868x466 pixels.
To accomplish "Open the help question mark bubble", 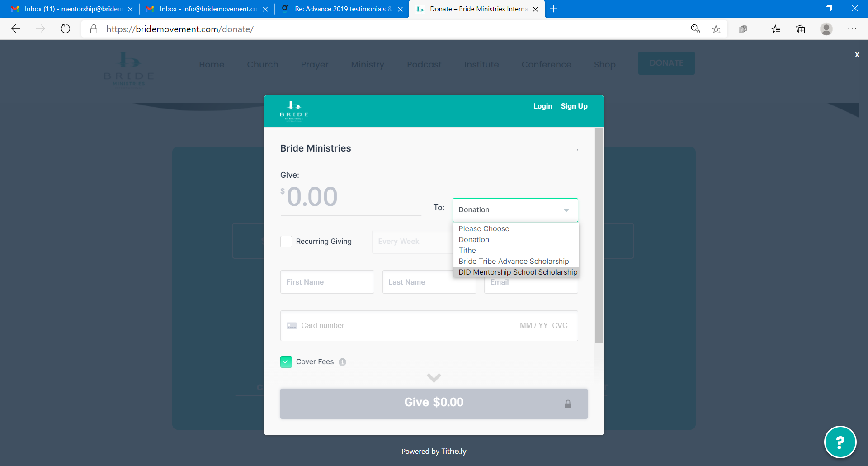I will [840, 442].
